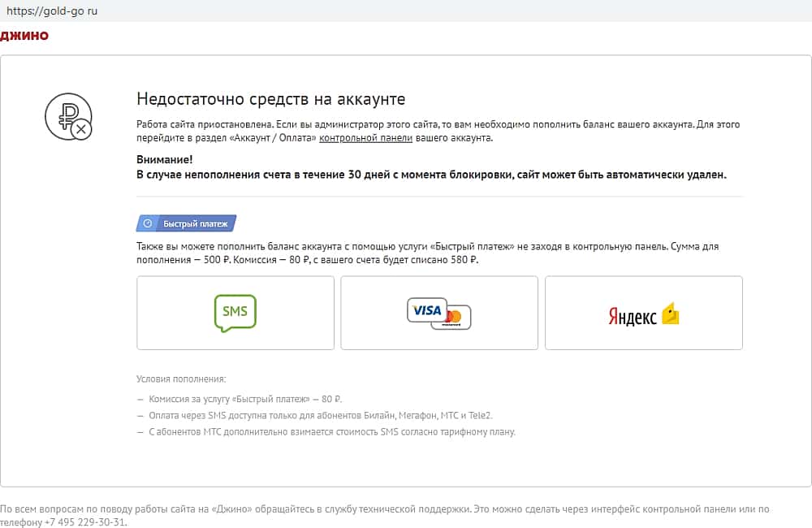The image size is (812, 528).
Task: Click the Mastercard logo
Action: [x=453, y=317]
